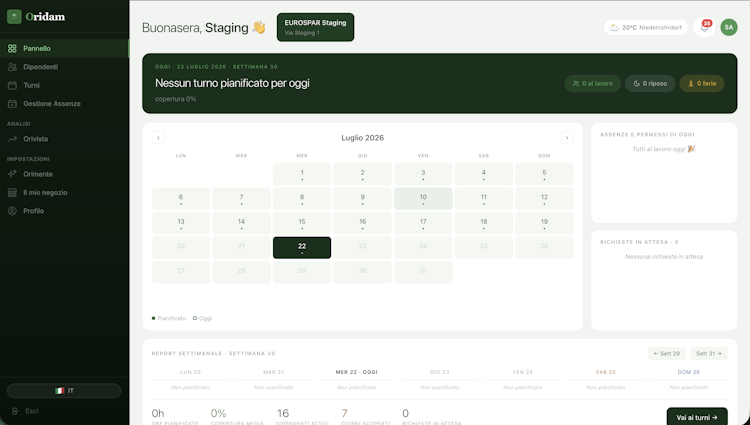The image size is (750, 425).
Task: Click the Oridam logo icon
Action: coord(14,17)
